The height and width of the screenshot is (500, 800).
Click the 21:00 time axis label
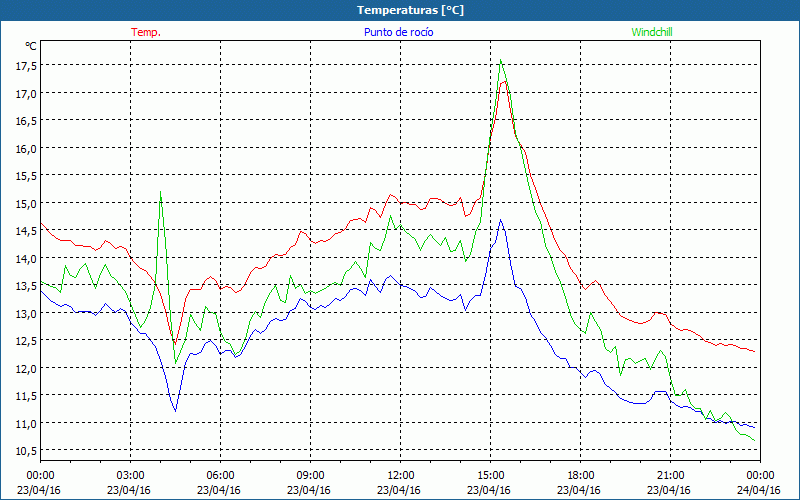670,475
